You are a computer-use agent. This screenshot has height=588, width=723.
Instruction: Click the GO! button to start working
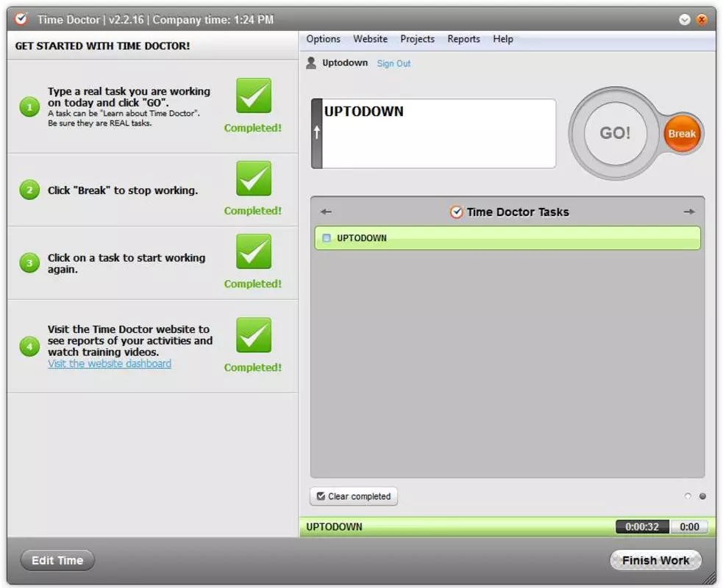pyautogui.click(x=615, y=133)
